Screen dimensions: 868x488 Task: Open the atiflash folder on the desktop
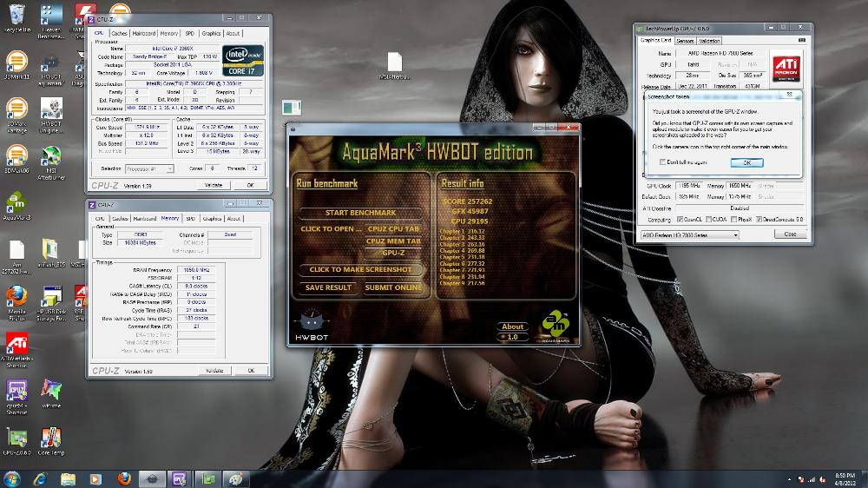coord(49,254)
